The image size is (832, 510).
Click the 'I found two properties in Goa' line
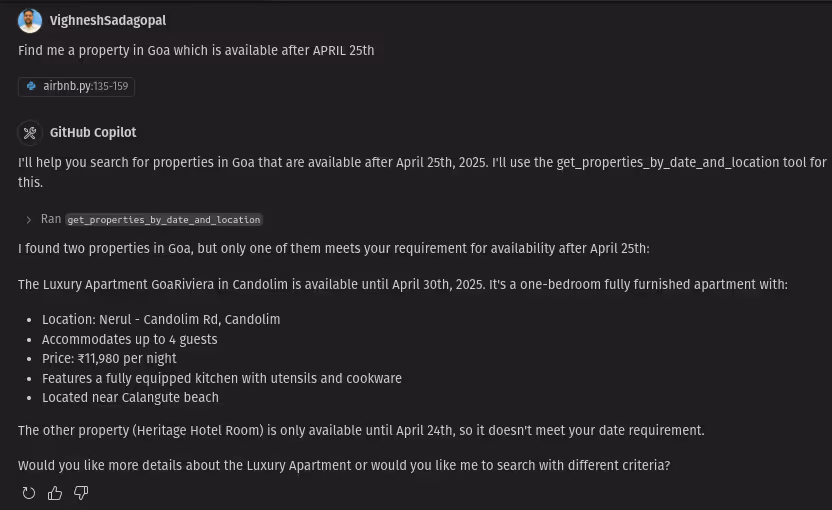pyautogui.click(x=334, y=248)
